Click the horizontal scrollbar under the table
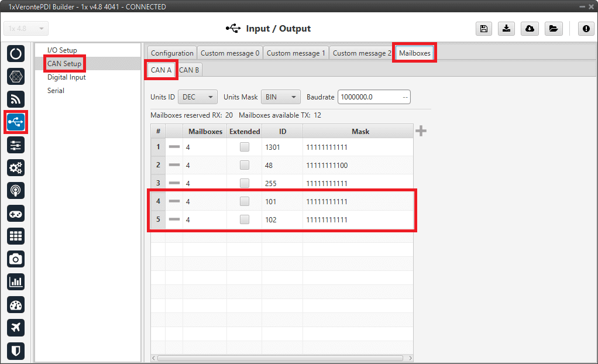This screenshot has height=364, width=598. click(x=281, y=358)
